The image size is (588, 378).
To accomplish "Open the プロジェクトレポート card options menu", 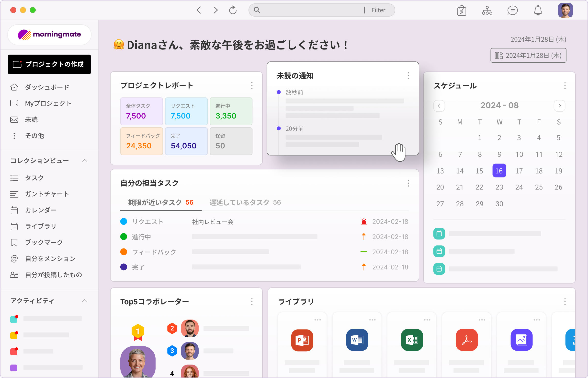I will [x=252, y=85].
